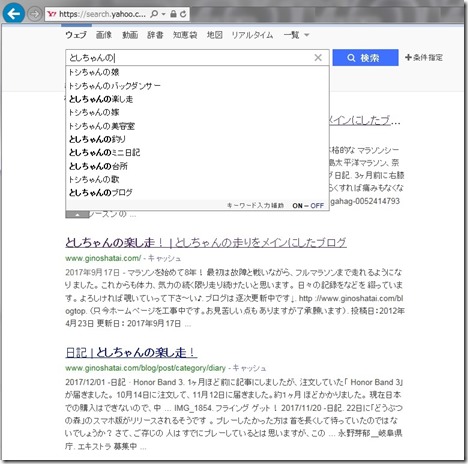The image size is (468, 464).
Task: Turn keyword input assist OFF
Action: coord(317,206)
